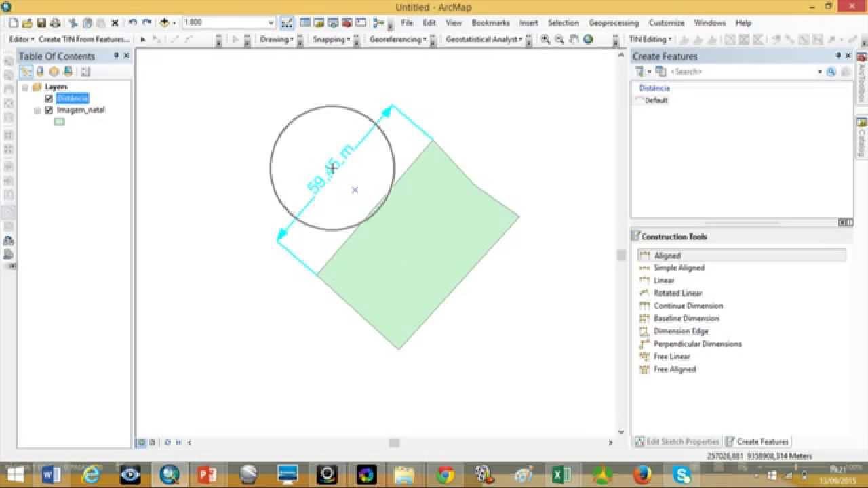Open the File menu
The image size is (868, 488).
[407, 23]
